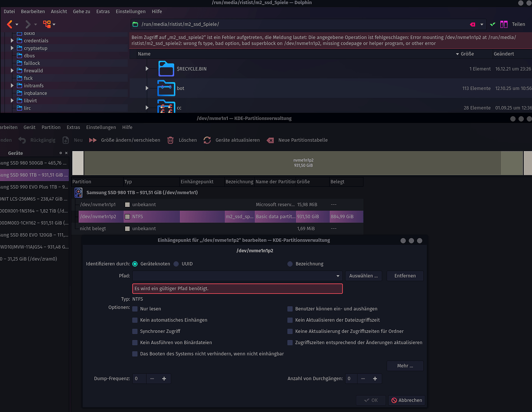Click the Neu partition icon
The width and height of the screenshot is (532, 412).
coord(66,140)
